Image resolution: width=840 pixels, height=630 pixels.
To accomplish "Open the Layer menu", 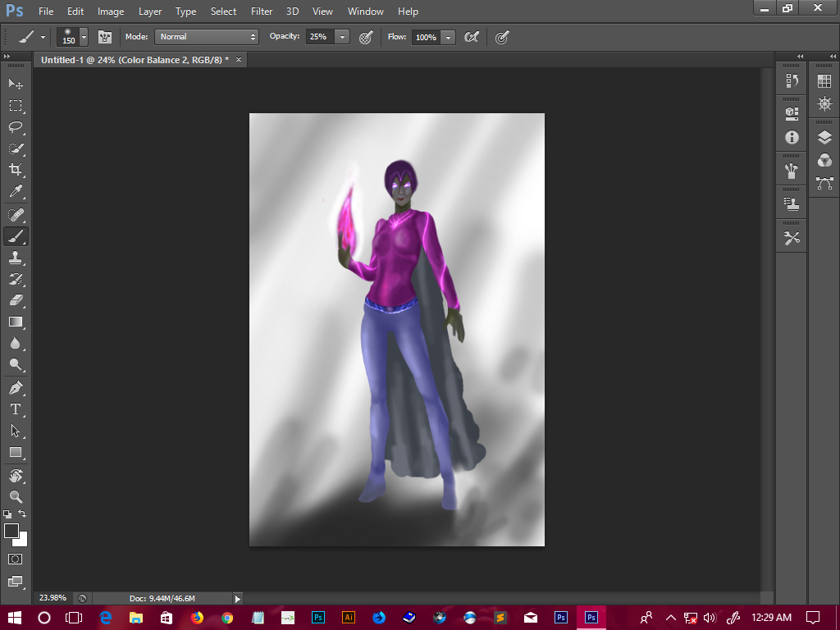I will tap(150, 11).
